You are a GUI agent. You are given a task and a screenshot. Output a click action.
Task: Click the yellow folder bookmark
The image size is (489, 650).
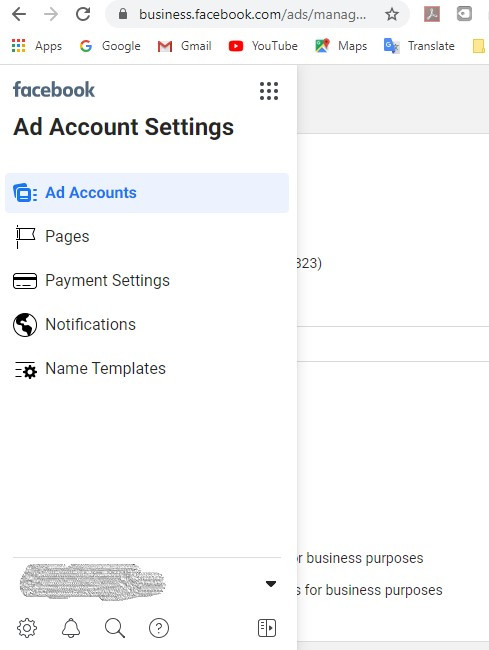(479, 46)
